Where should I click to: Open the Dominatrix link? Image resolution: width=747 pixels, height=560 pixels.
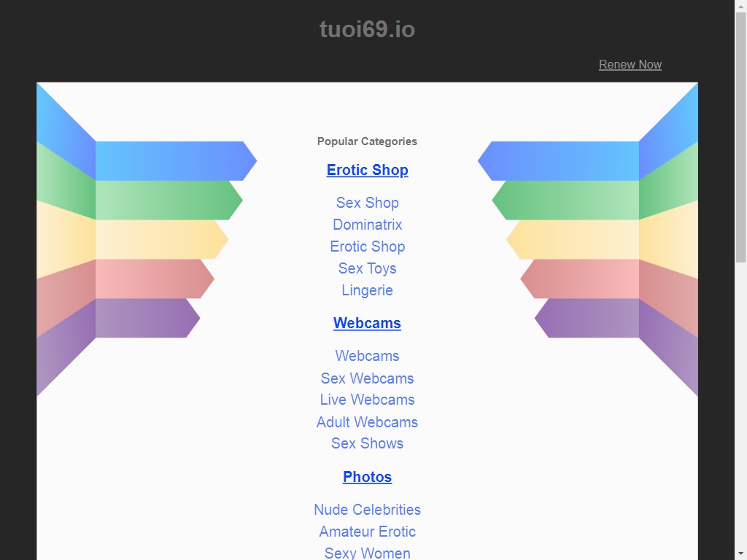point(367,225)
